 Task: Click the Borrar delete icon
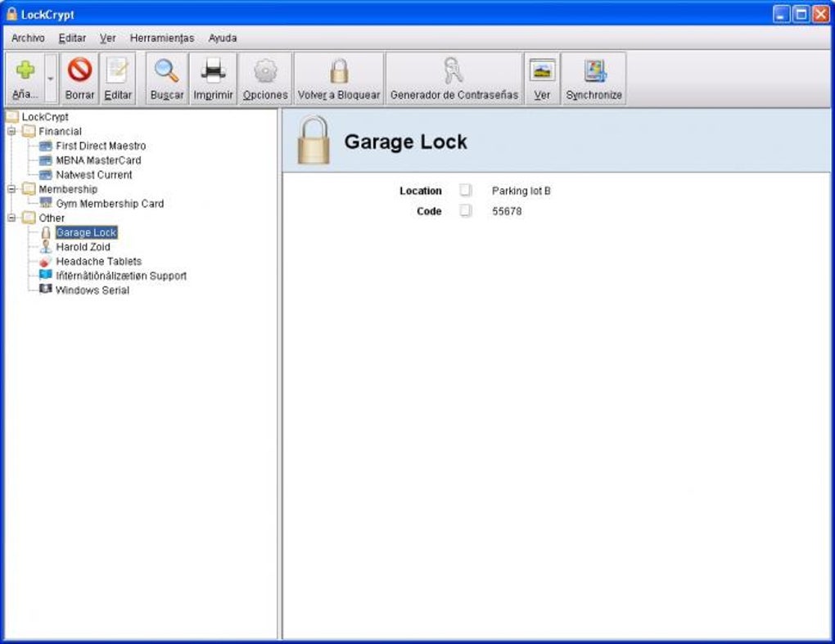(x=80, y=70)
